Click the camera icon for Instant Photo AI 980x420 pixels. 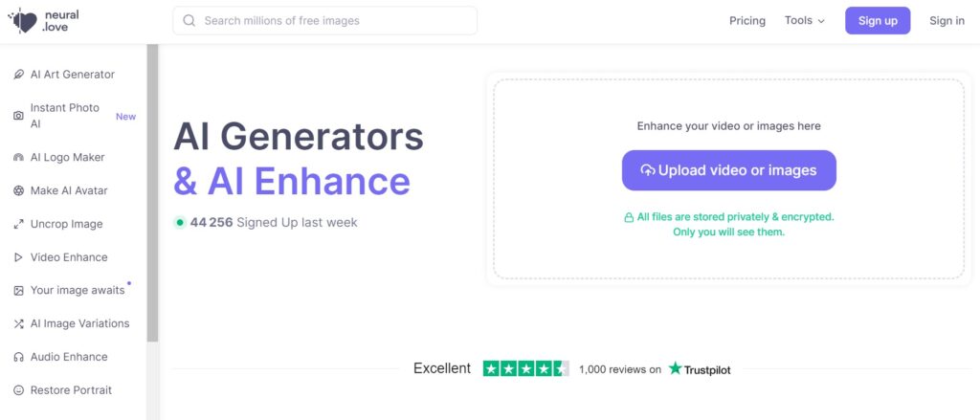(x=19, y=116)
